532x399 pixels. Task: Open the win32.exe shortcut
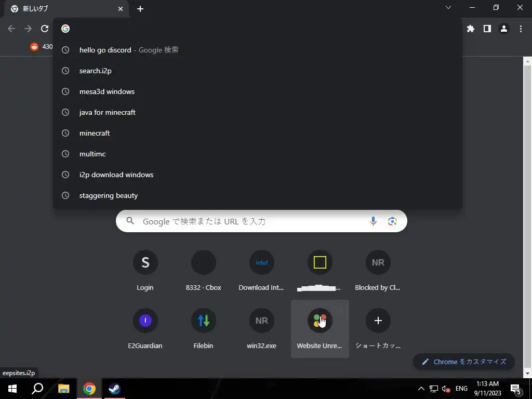coord(262,329)
